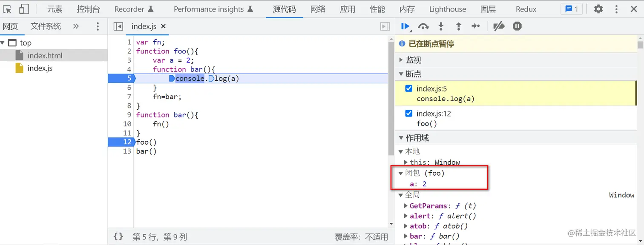
Task: Toggle breakpoint on line 12 gutter
Action: click(x=121, y=142)
